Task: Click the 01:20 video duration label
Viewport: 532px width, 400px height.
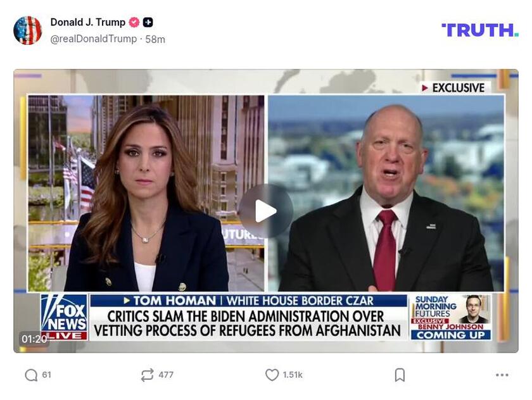Action: [x=34, y=339]
